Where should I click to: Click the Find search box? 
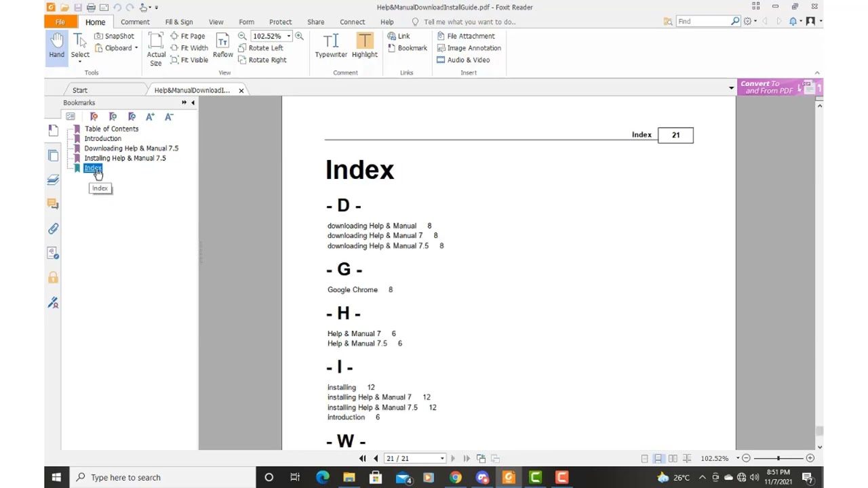point(703,22)
